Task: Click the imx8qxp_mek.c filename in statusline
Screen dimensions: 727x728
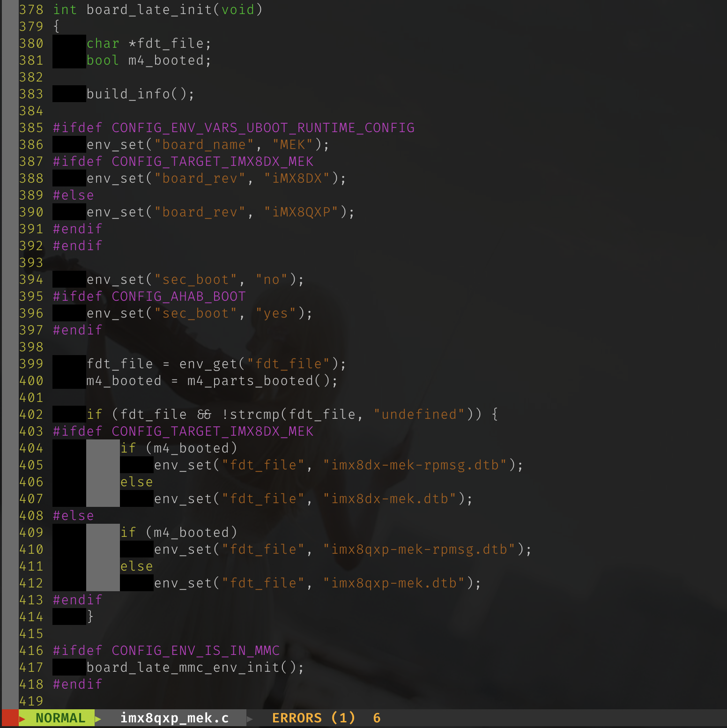Action: tap(174, 718)
